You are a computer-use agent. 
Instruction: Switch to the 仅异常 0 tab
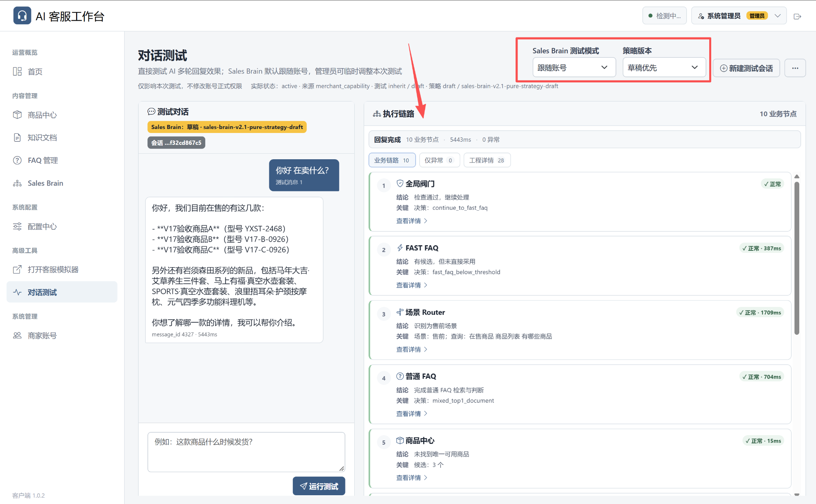tap(439, 160)
